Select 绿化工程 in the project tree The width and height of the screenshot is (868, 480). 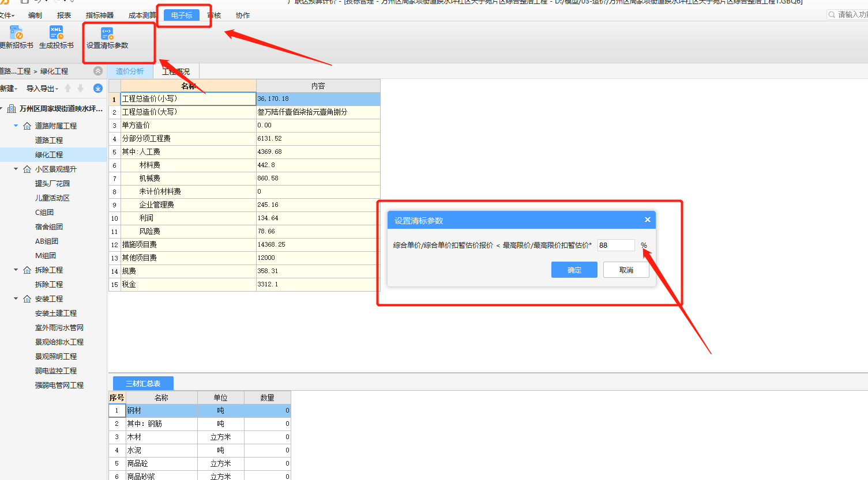click(x=49, y=154)
